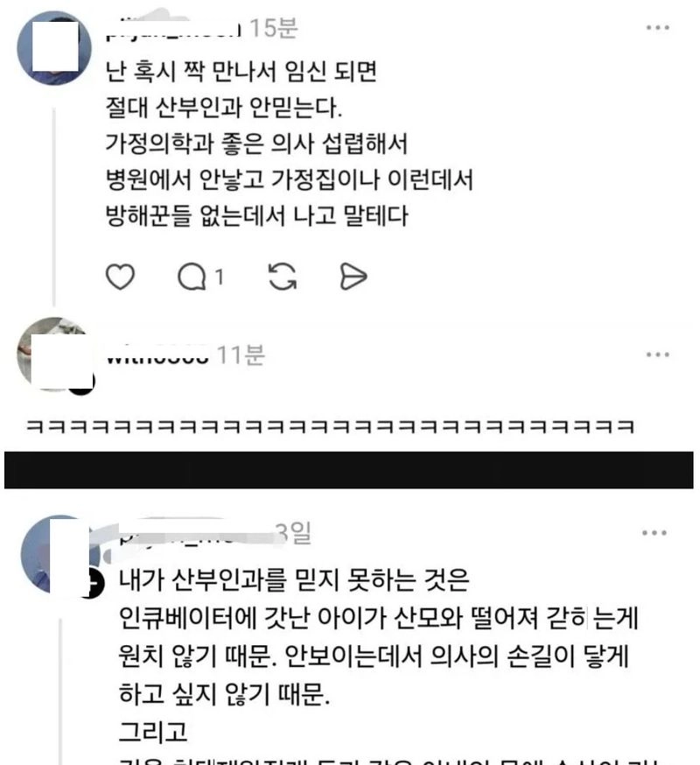The height and width of the screenshot is (765, 700).
Task: Open third post author's avatar
Action: pyautogui.click(x=59, y=554)
